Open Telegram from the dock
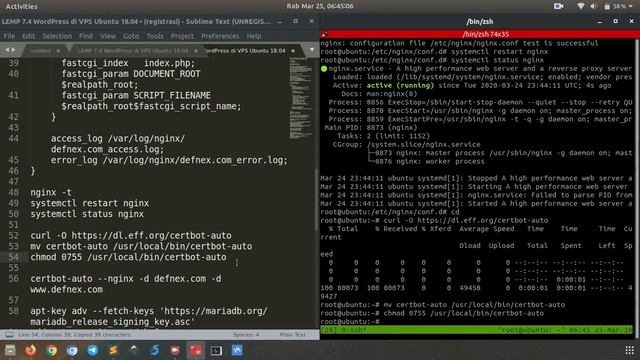640x360 pixels. coord(93,350)
